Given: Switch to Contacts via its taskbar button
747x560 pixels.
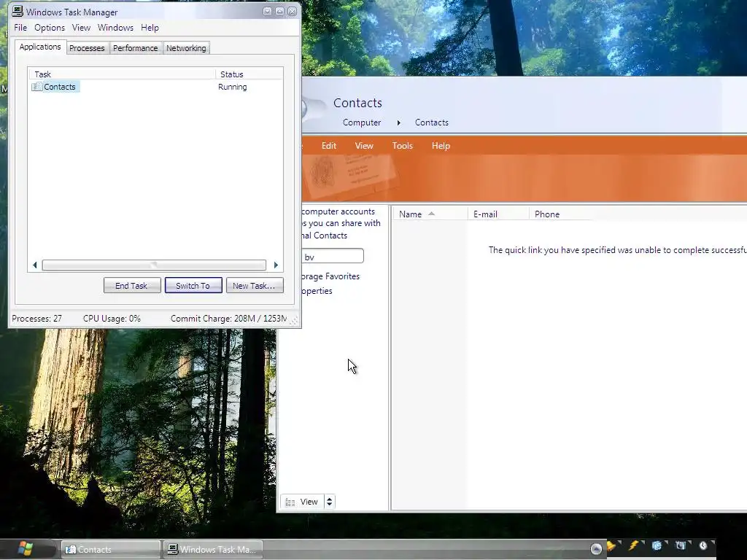Looking at the screenshot, I should pyautogui.click(x=111, y=550).
